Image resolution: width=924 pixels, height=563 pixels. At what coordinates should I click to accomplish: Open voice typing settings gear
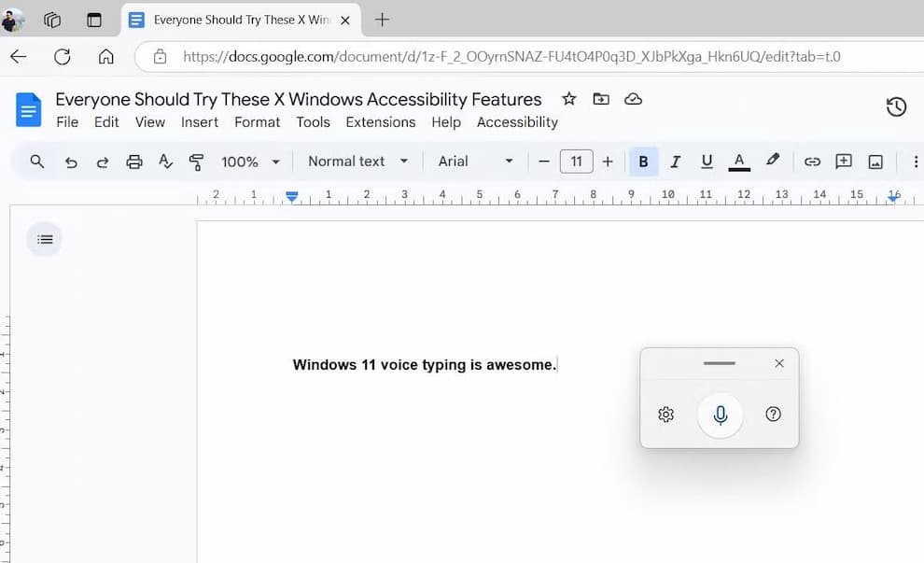tap(665, 415)
